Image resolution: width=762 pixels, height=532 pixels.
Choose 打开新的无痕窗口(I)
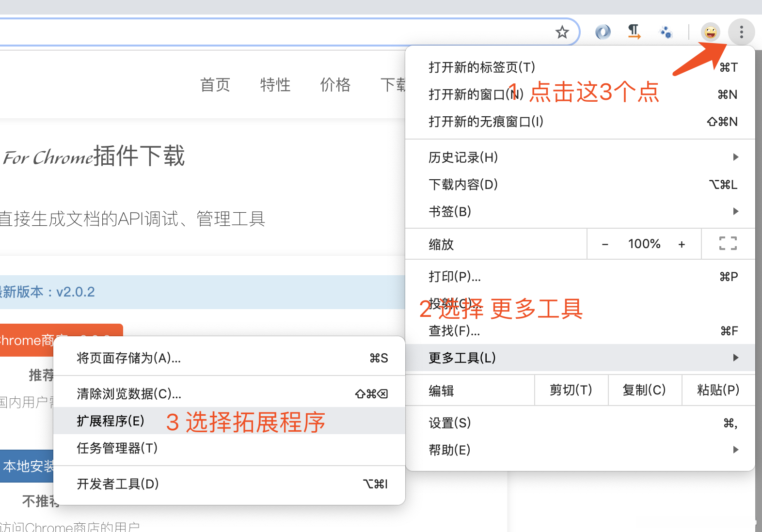580,121
